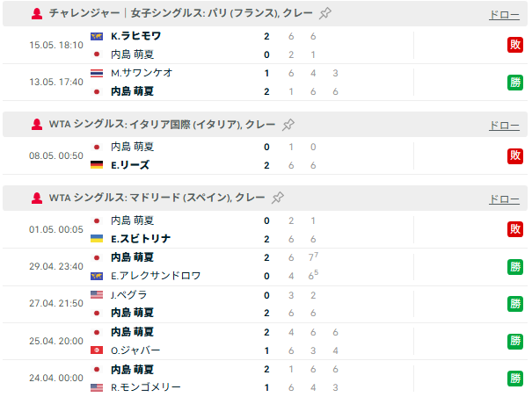Open the ドロー link for Paris tournament
Screen dimensions: 532x397
[x=504, y=15]
